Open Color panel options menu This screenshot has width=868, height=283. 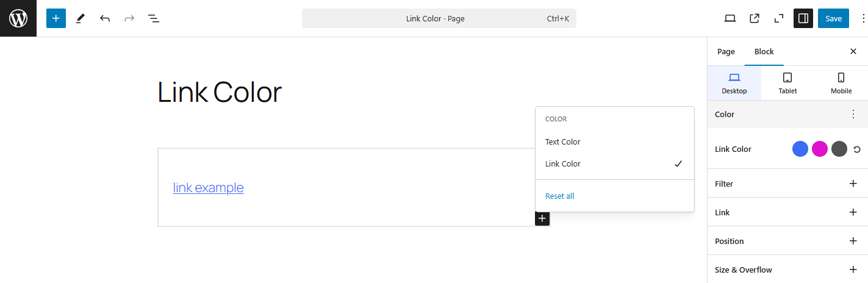(853, 114)
